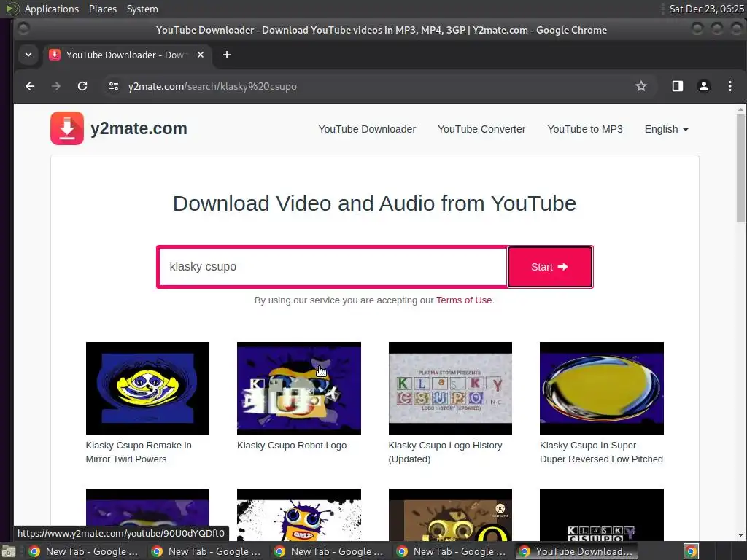Open Klasky Csupo Logo History thumbnail
Image resolution: width=747 pixels, height=560 pixels.
pyautogui.click(x=450, y=388)
